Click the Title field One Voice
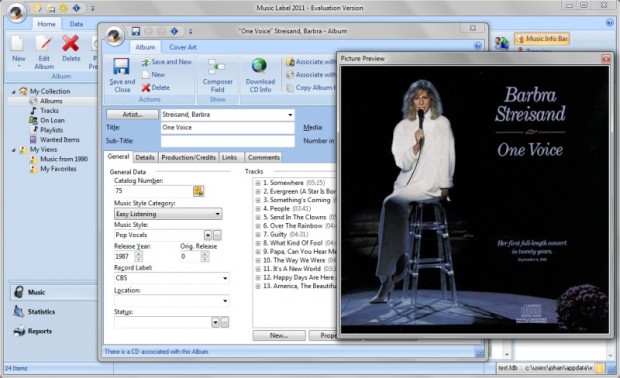The width and height of the screenshot is (620, 378). click(228, 128)
